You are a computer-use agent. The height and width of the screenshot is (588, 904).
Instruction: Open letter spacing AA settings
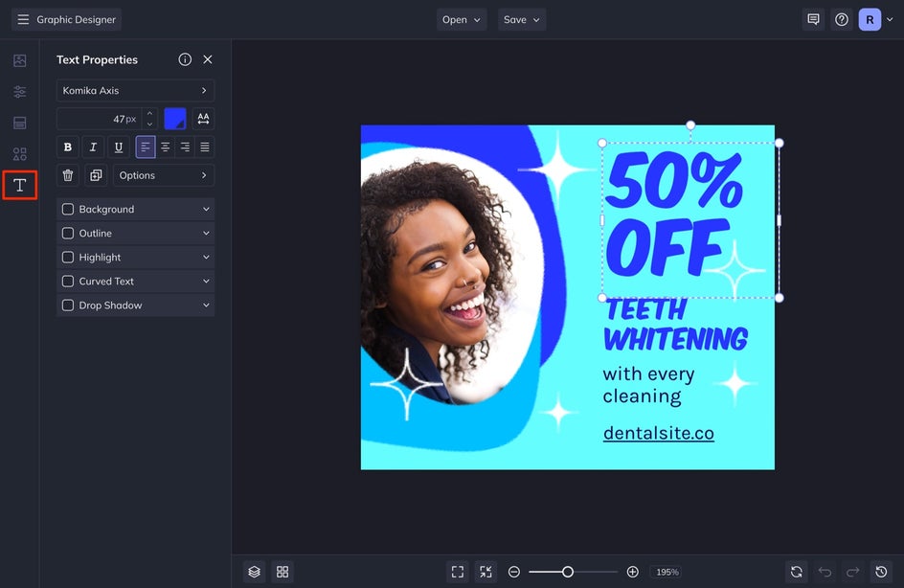203,119
